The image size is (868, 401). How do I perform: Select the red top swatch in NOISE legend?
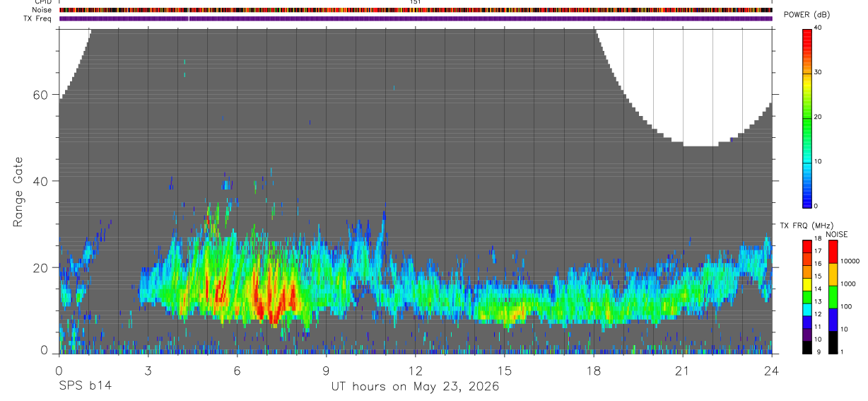click(833, 251)
